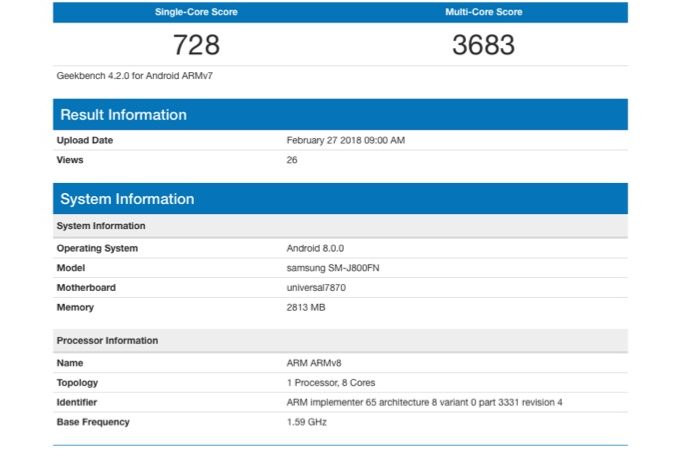687x449 pixels.
Task: Click the Base Frequency row label
Action: (x=93, y=422)
